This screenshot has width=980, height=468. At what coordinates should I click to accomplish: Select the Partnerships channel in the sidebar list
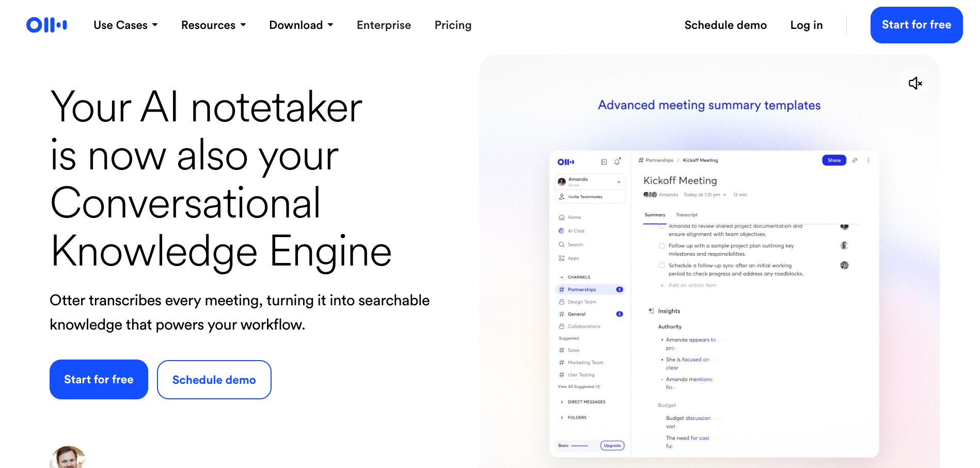point(590,290)
